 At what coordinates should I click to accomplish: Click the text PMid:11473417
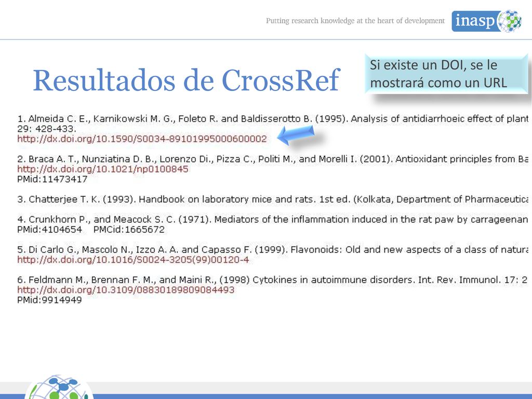[52, 179]
